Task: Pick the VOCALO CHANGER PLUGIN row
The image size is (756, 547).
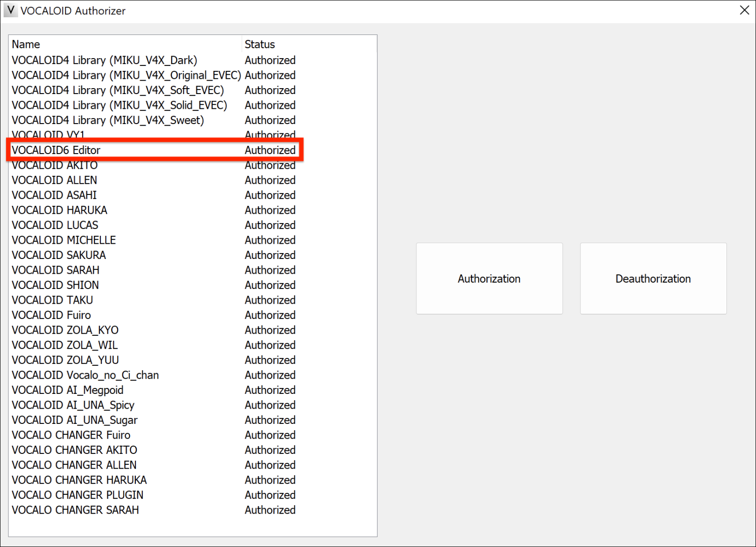Action: [78, 495]
